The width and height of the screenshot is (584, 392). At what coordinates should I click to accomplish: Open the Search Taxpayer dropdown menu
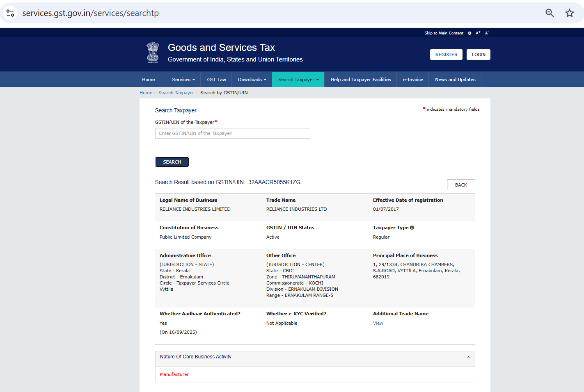coord(298,80)
